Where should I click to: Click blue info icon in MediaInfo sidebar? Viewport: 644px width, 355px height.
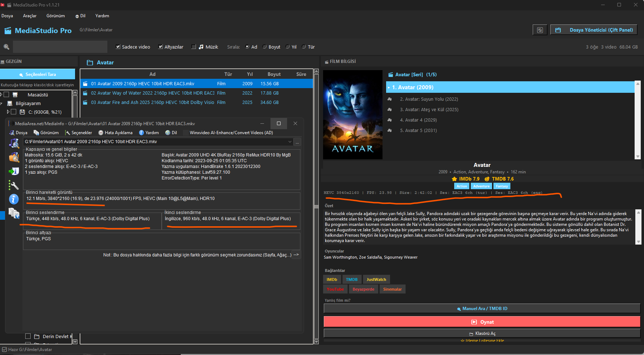14,199
